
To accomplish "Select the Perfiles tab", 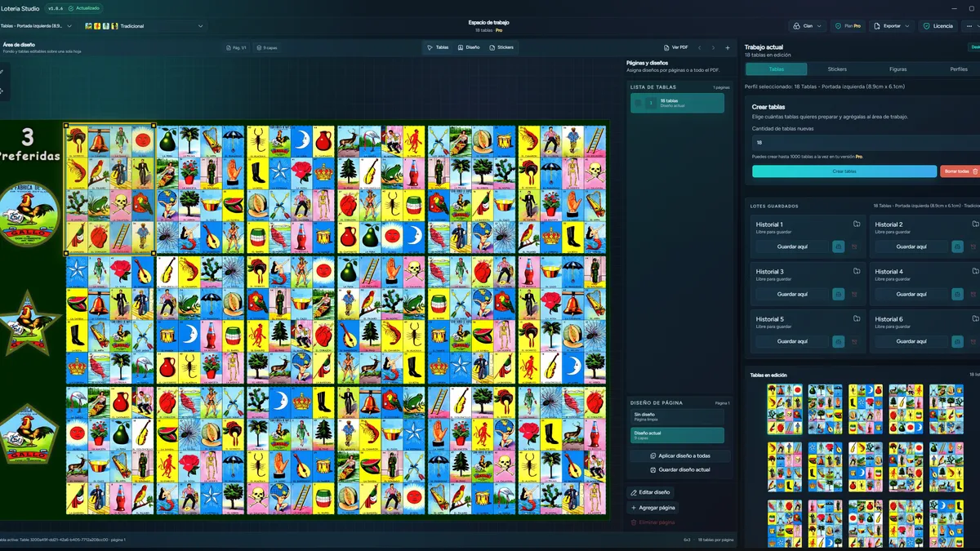I will pos(958,69).
